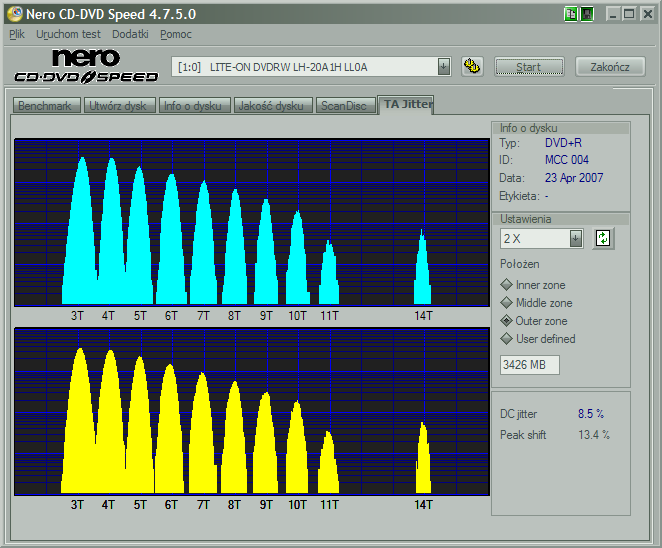Open the Pomoc menu
The width and height of the screenshot is (662, 548).
(176, 34)
